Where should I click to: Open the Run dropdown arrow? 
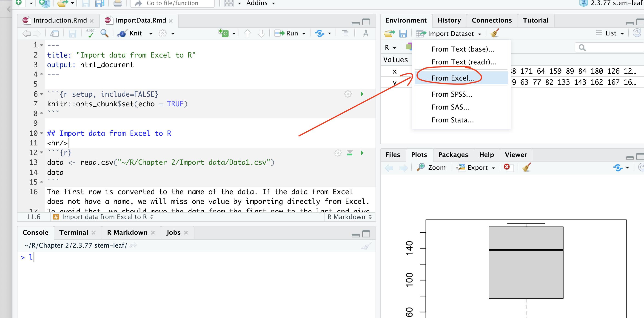click(304, 34)
